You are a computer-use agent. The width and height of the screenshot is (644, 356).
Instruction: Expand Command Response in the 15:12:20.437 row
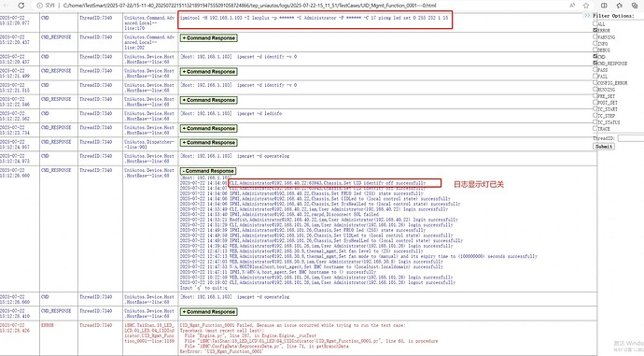tap(209, 37)
